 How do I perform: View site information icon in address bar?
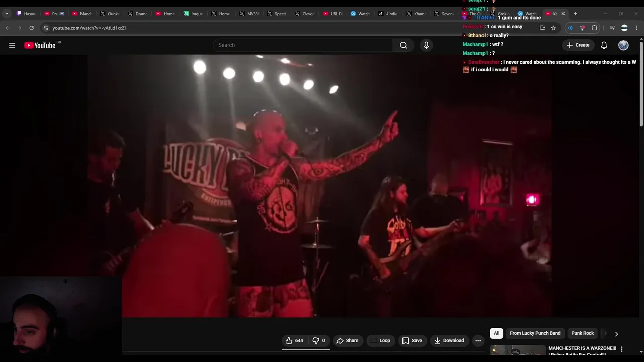click(46, 28)
